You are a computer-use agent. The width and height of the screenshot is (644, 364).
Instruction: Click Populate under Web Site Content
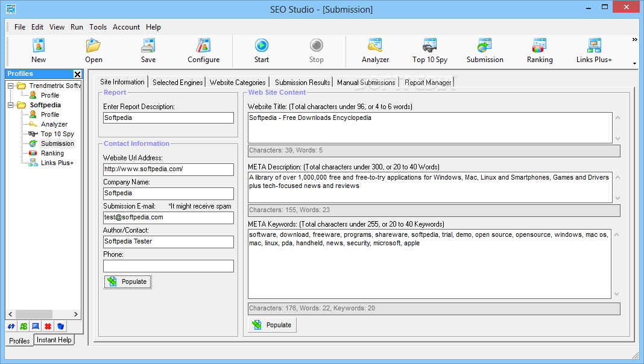pos(273,325)
